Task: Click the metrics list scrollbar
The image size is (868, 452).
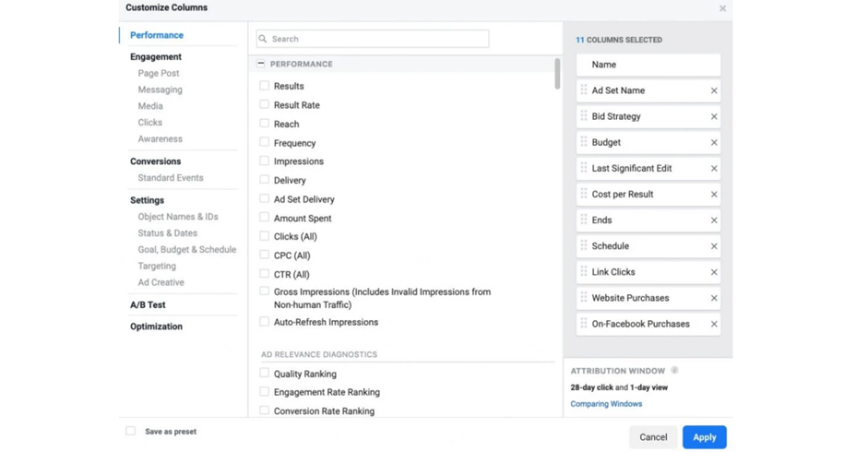Action: point(557,75)
